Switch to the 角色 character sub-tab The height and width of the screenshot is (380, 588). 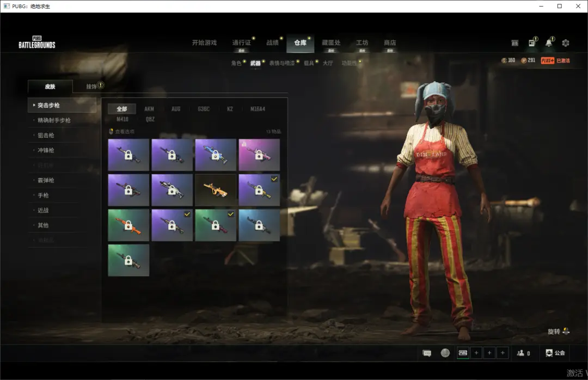click(236, 63)
